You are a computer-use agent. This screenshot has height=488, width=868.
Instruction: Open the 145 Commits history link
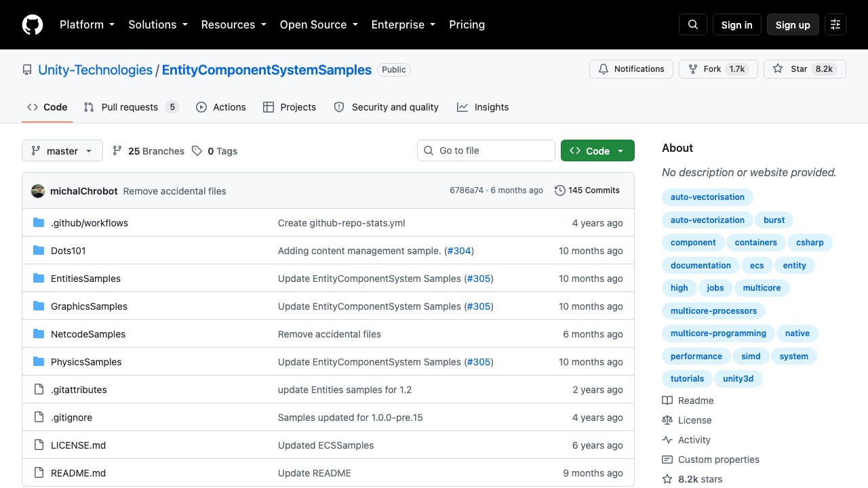pos(587,190)
